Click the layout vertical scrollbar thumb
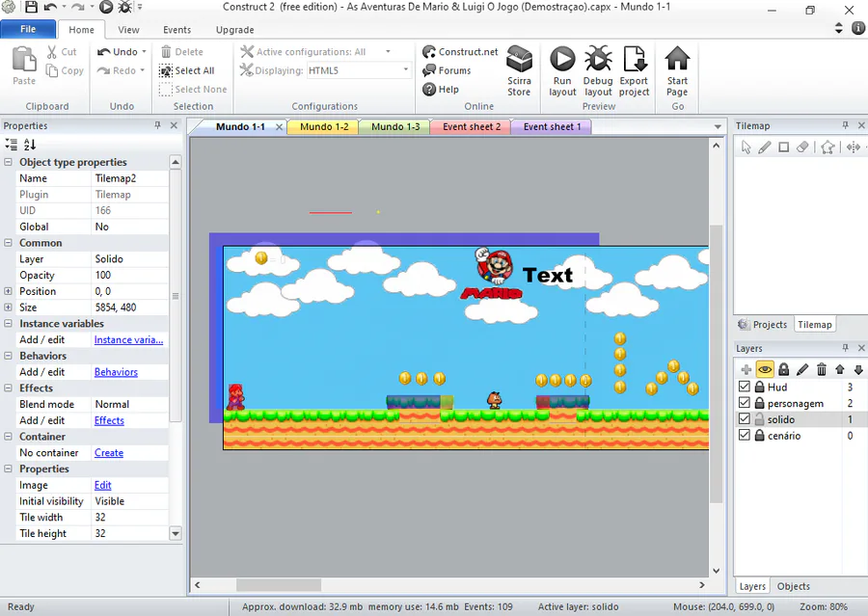 click(x=717, y=363)
